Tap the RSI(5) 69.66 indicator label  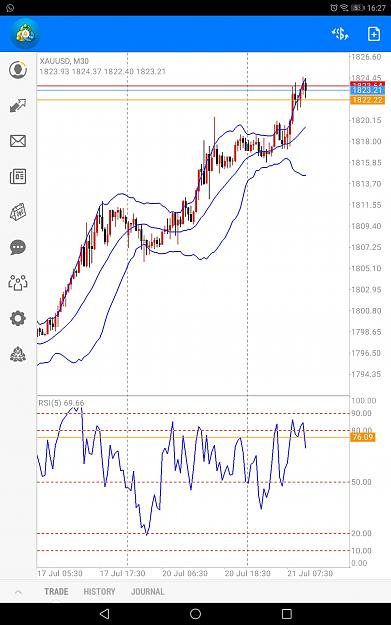pos(61,403)
